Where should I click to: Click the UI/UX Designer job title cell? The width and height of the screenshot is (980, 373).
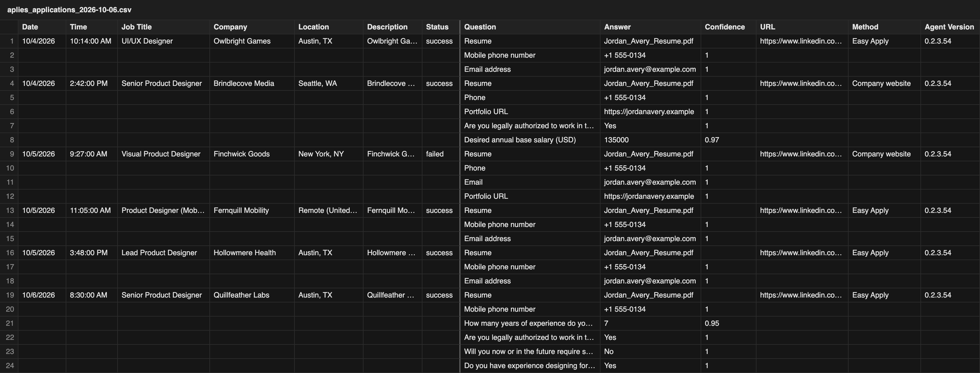[164, 41]
